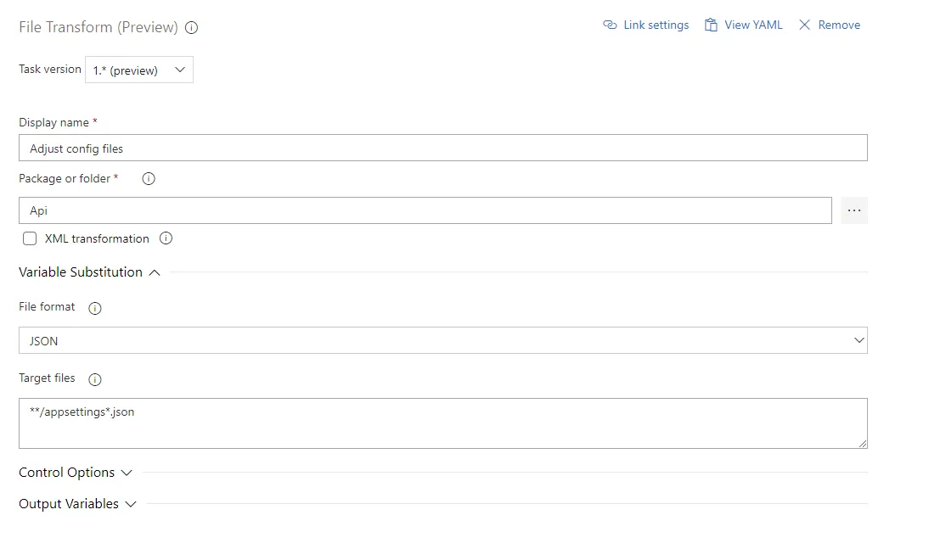Screen dimensions: 929x560
Task: Click info icon beside Target files label
Action: pos(95,379)
